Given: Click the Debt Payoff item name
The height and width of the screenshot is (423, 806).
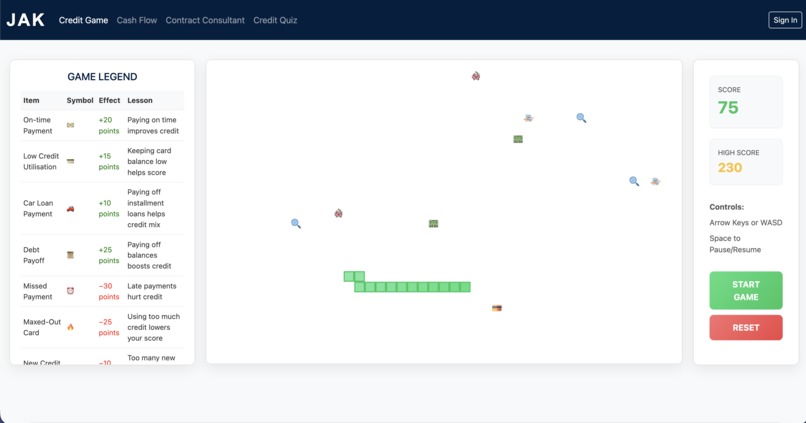Looking at the screenshot, I should pos(33,255).
